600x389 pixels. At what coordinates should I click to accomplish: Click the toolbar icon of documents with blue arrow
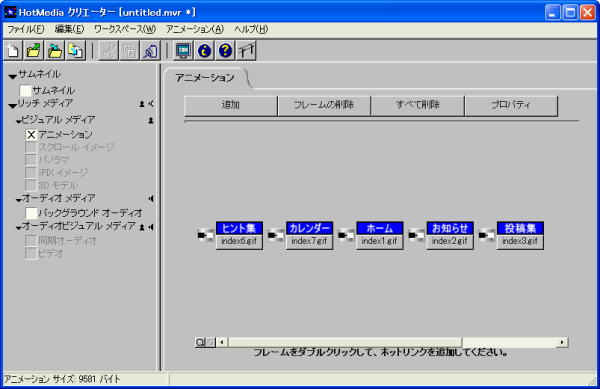[x=75, y=50]
